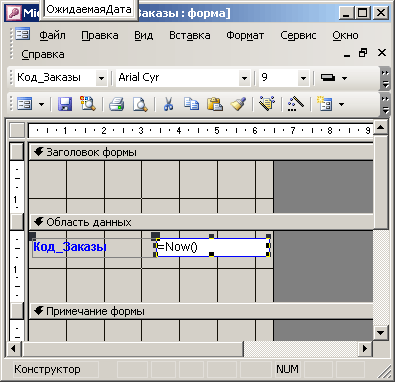Expand standard toolbar options chevron

click(385, 104)
